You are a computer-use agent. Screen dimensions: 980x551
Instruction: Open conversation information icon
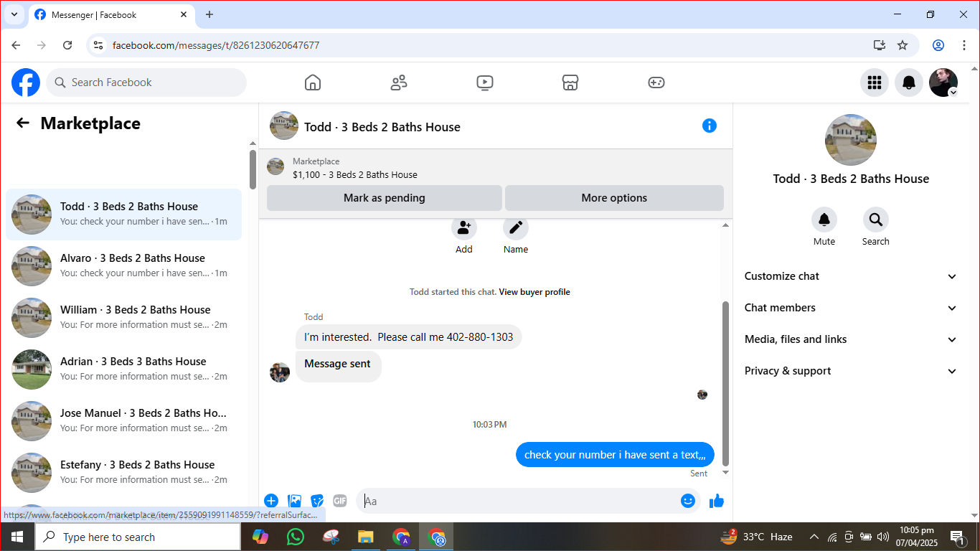(x=710, y=126)
